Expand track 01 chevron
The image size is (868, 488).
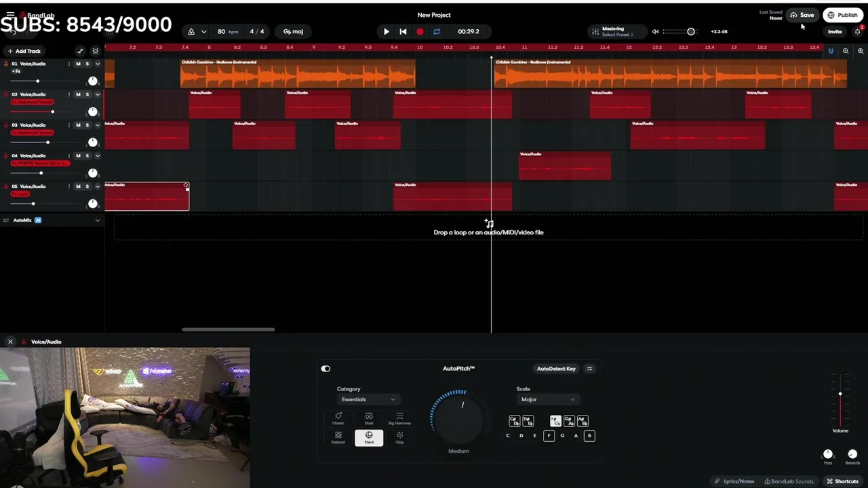click(x=98, y=64)
